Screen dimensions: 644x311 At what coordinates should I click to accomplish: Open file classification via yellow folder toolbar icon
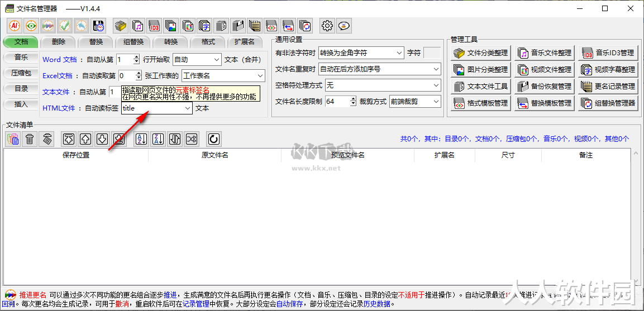[121, 26]
